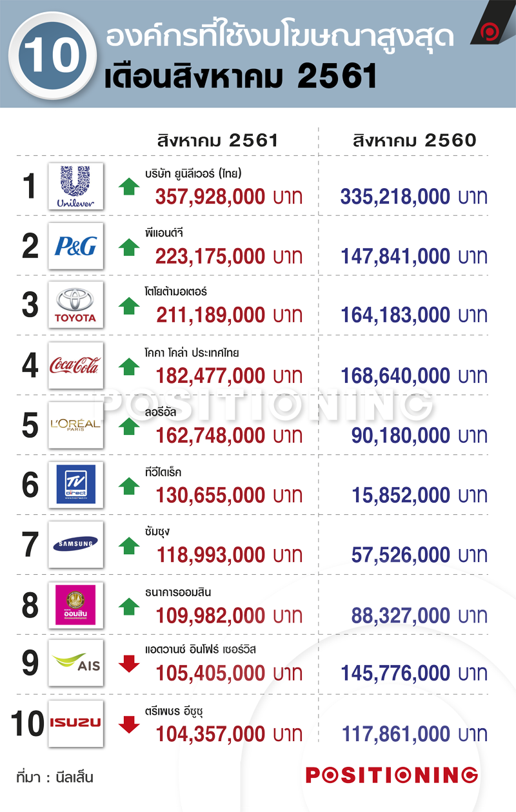Click the สิงหาคม 2560 column header
This screenshot has height=812, width=516.
click(414, 140)
